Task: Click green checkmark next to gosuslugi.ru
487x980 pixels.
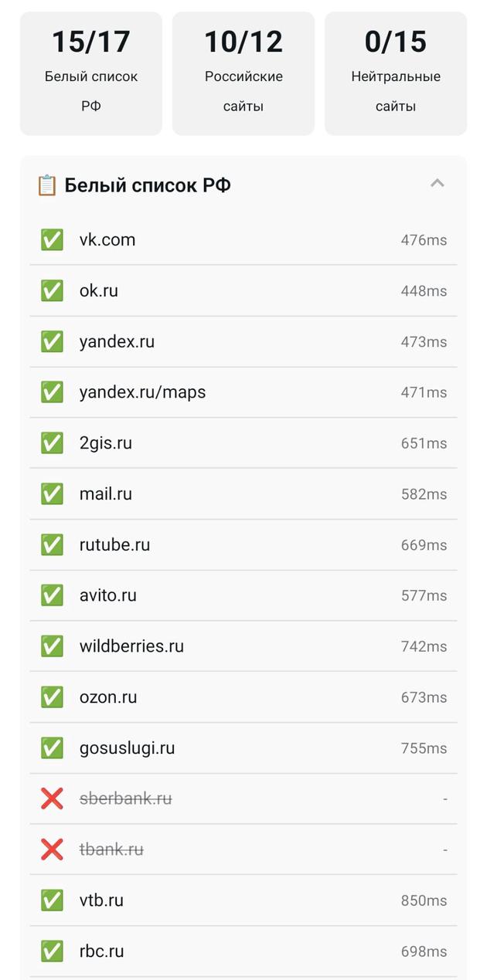Action: [x=52, y=748]
